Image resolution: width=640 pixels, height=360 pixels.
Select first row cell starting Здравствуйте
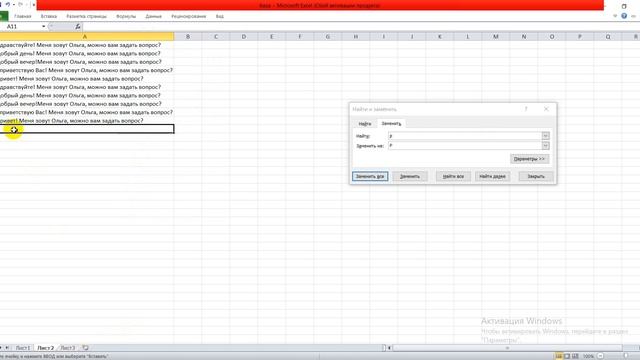click(x=87, y=45)
